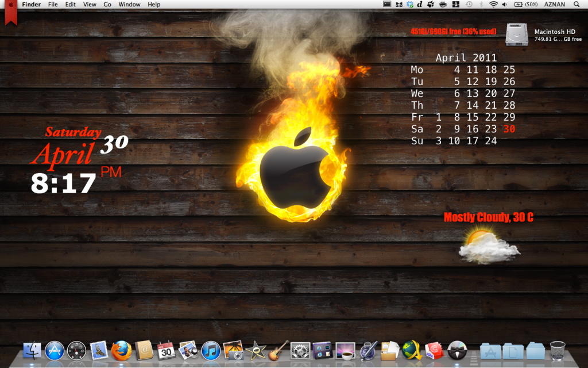Click the Finder face icon in dock
Viewport: 588px width, 368px height.
32,350
